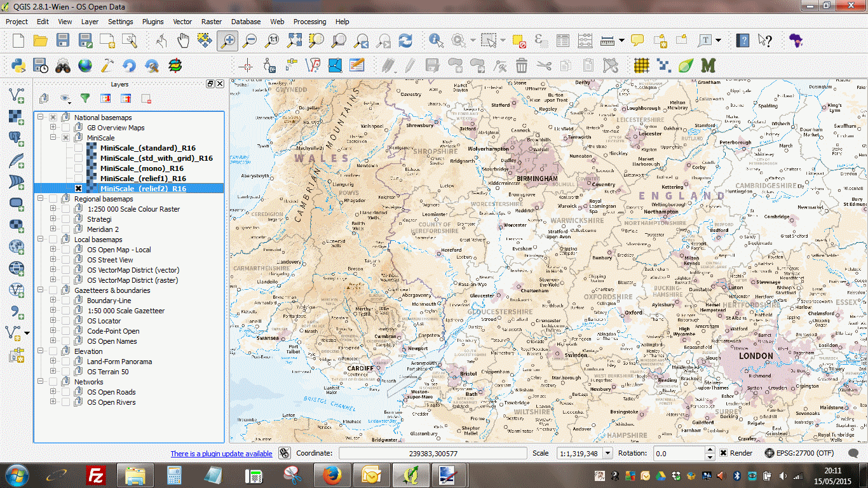Open the Scale dropdown arrow
868x488 pixels.
(607, 453)
